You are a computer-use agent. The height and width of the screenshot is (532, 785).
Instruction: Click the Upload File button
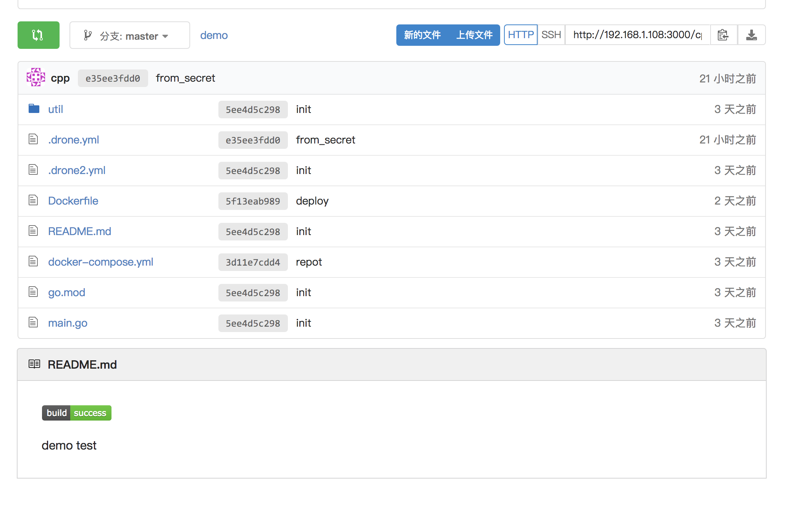pos(474,35)
